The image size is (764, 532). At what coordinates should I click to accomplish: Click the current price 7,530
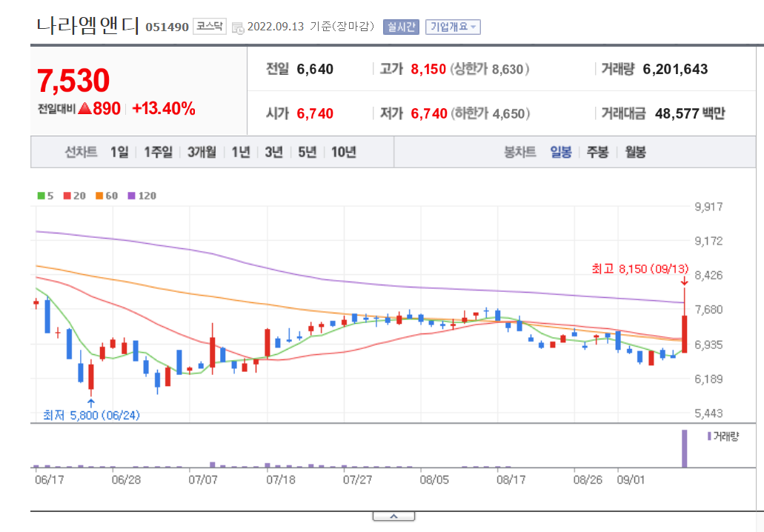[73, 80]
